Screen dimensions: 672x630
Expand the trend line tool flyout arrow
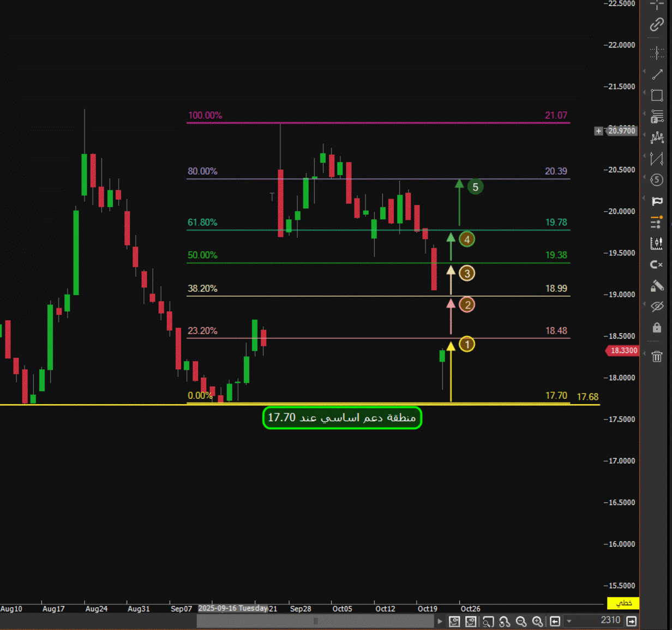(x=644, y=72)
